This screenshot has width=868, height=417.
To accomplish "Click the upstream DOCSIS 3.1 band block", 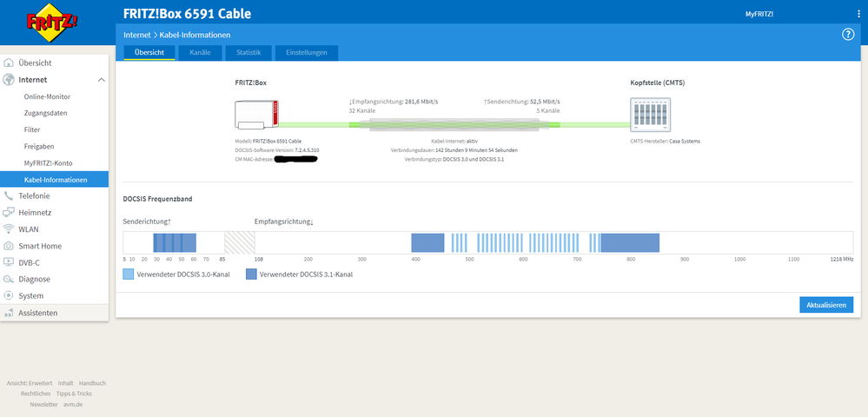I will click(175, 242).
